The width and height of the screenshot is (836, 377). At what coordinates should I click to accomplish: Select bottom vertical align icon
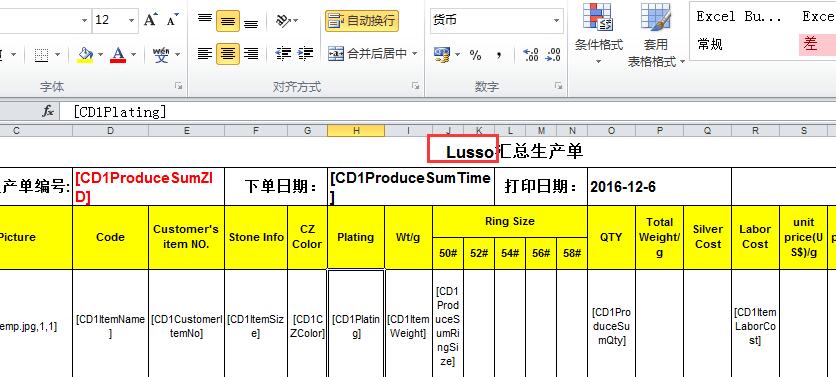click(x=251, y=20)
